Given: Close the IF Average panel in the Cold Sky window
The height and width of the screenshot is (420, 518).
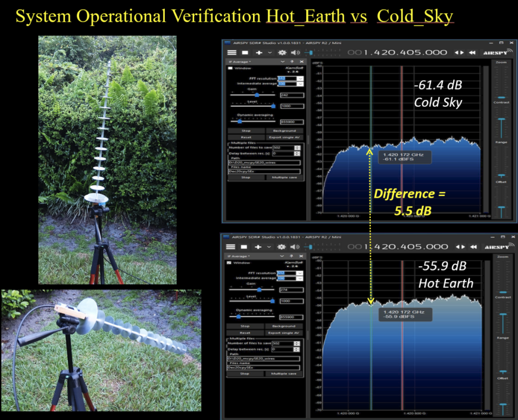Looking at the screenshot, I should click(301, 62).
